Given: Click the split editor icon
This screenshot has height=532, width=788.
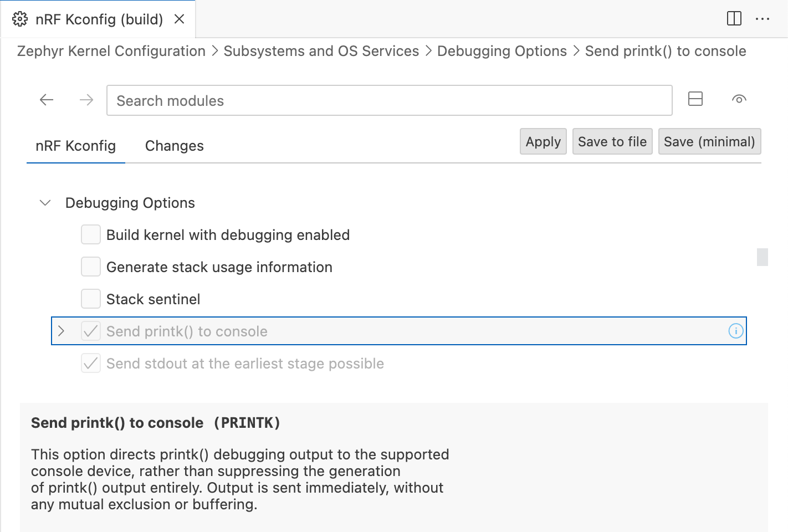Looking at the screenshot, I should pyautogui.click(x=734, y=19).
